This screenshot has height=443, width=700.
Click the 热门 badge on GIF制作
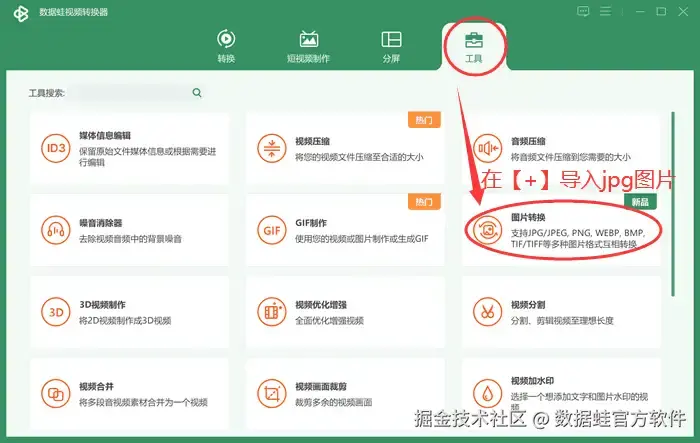tap(424, 202)
